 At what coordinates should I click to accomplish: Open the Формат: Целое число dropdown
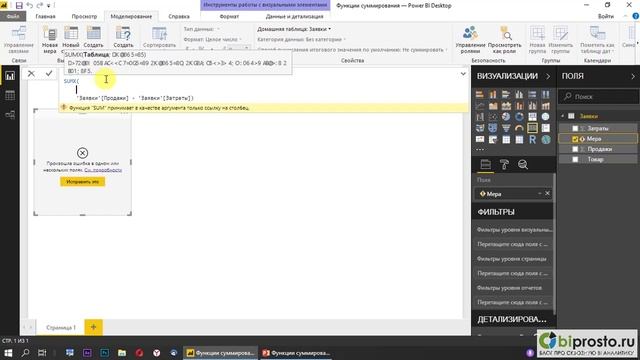tap(212, 39)
